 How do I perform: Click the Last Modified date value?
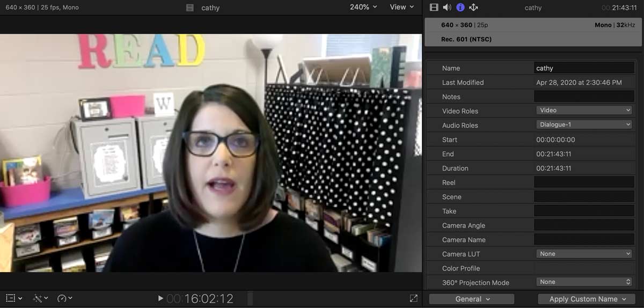click(x=579, y=83)
